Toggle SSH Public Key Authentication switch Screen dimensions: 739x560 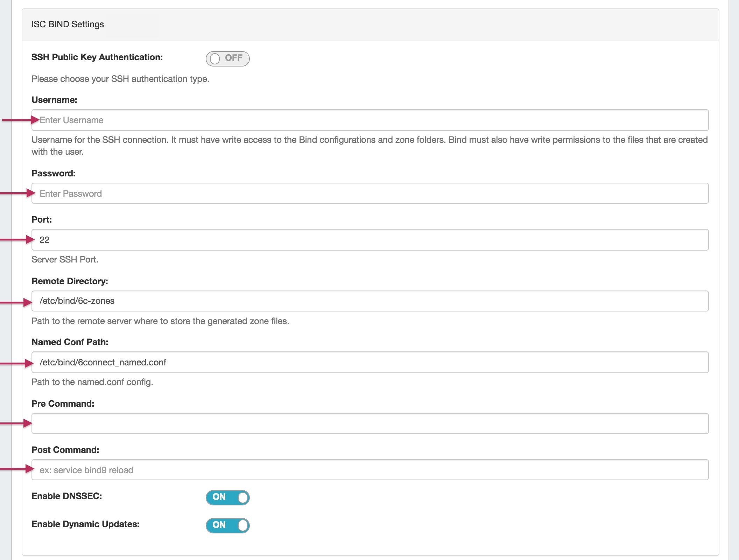(x=227, y=58)
